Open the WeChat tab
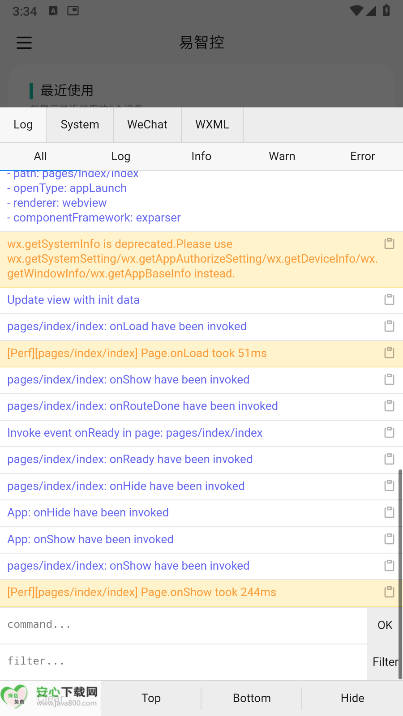This screenshot has height=716, width=403. tap(147, 125)
